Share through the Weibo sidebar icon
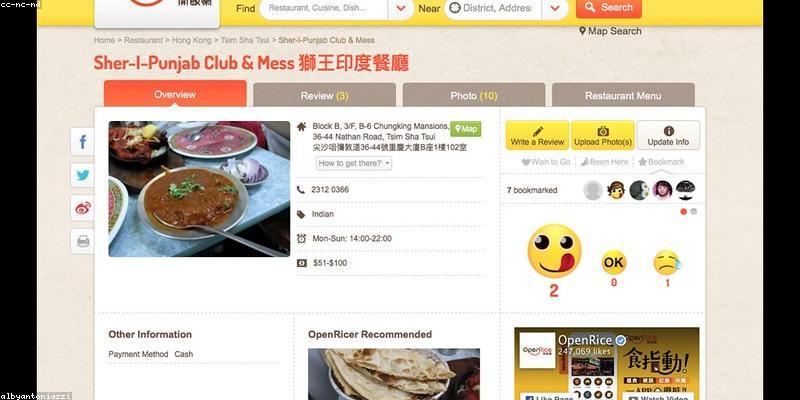The height and width of the screenshot is (400, 800). 83,208
